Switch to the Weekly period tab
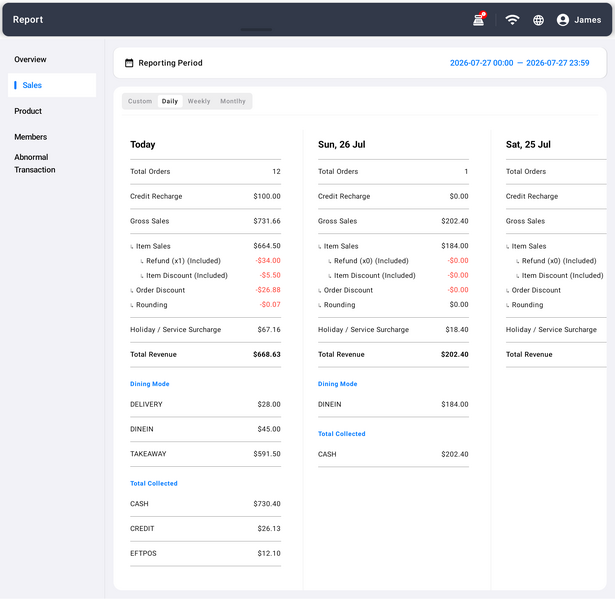Viewport: 615px width, 599px height. coord(199,101)
